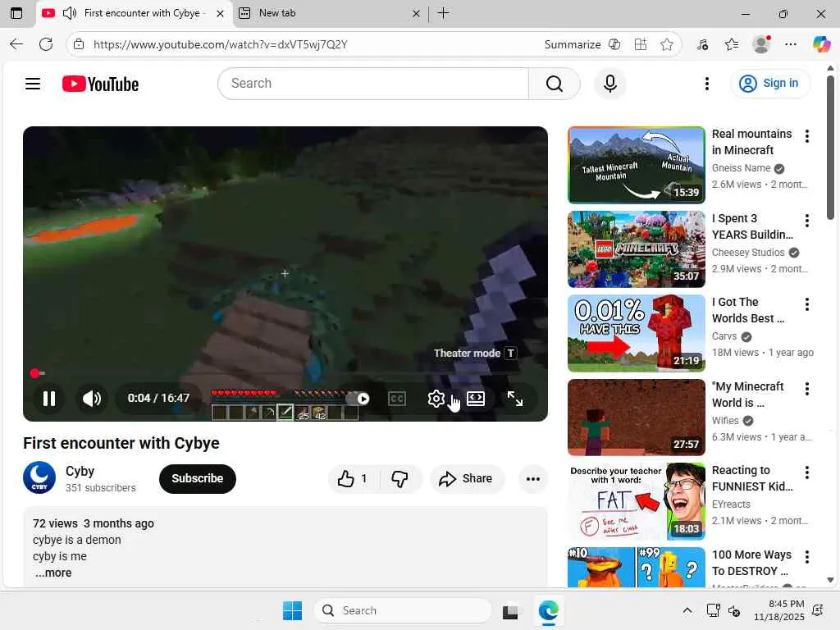Image resolution: width=840 pixels, height=630 pixels.
Task: Go to YouTube home via logo
Action: 100,84
